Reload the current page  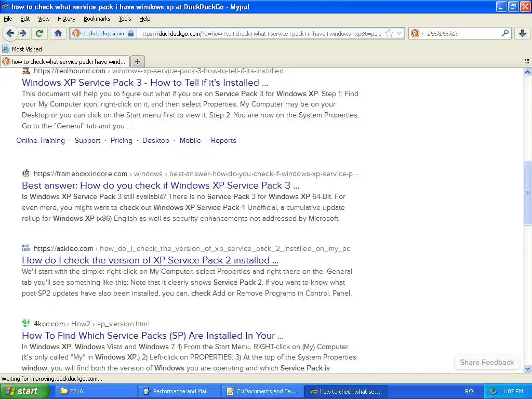(x=39, y=33)
